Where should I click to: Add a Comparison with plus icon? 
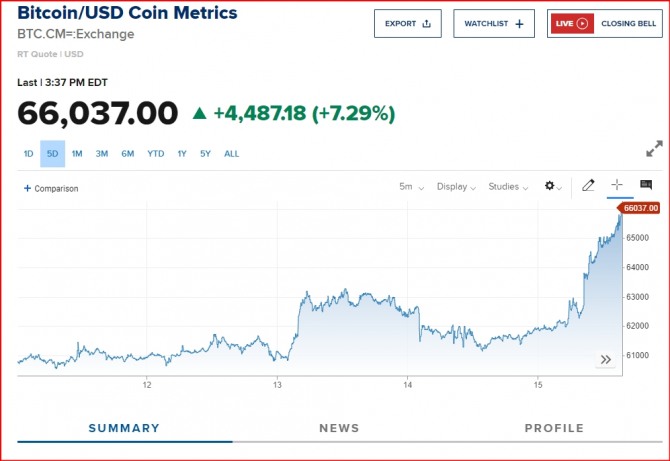pyautogui.click(x=51, y=188)
